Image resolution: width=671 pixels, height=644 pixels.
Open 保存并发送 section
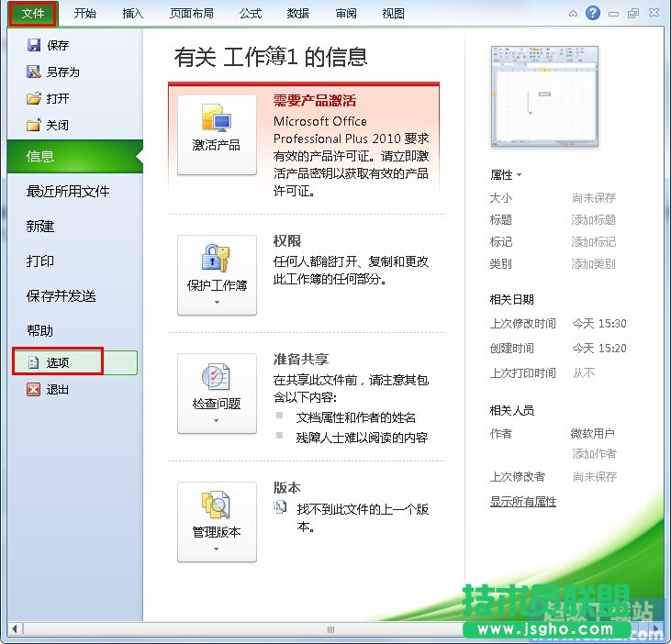(x=62, y=296)
